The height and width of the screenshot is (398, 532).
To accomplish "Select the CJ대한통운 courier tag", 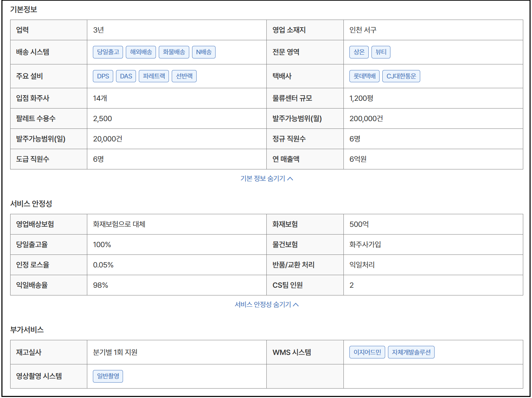I will (401, 76).
